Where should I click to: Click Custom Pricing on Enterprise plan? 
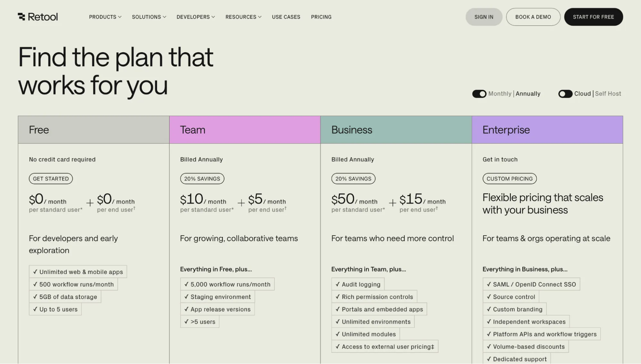[x=510, y=179]
